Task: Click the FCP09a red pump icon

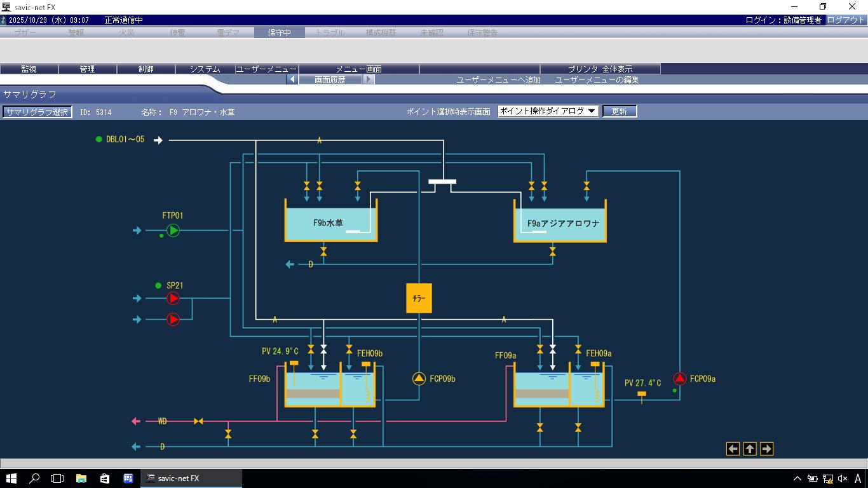Action: click(x=679, y=379)
